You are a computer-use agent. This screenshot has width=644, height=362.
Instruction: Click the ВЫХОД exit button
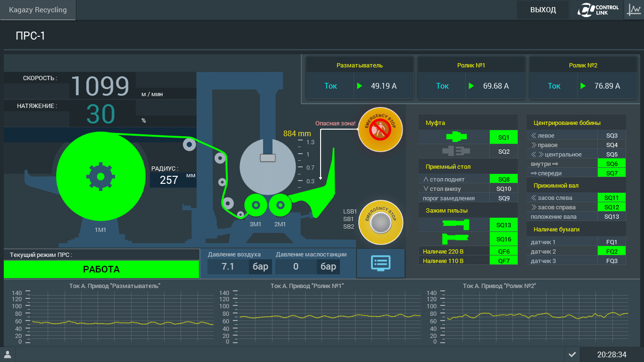543,10
